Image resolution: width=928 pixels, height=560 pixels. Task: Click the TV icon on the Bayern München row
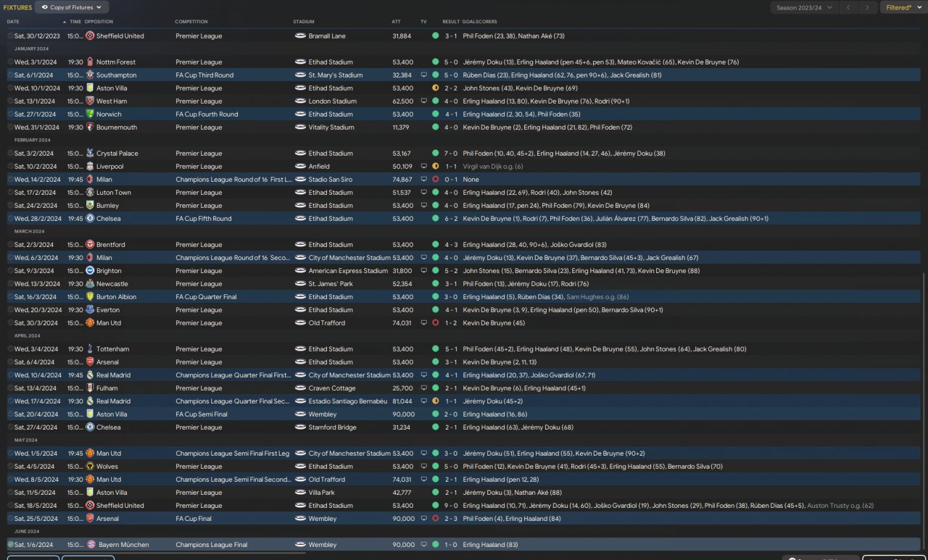point(423,545)
